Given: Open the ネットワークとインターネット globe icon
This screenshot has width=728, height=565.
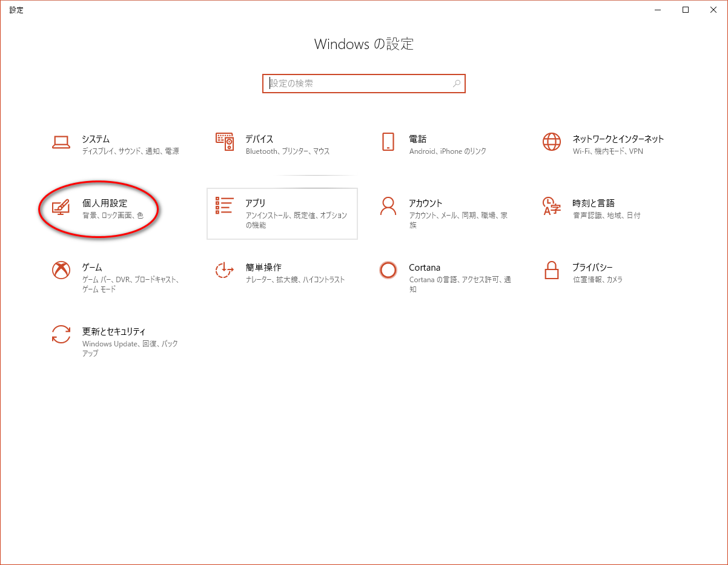Looking at the screenshot, I should 551,142.
